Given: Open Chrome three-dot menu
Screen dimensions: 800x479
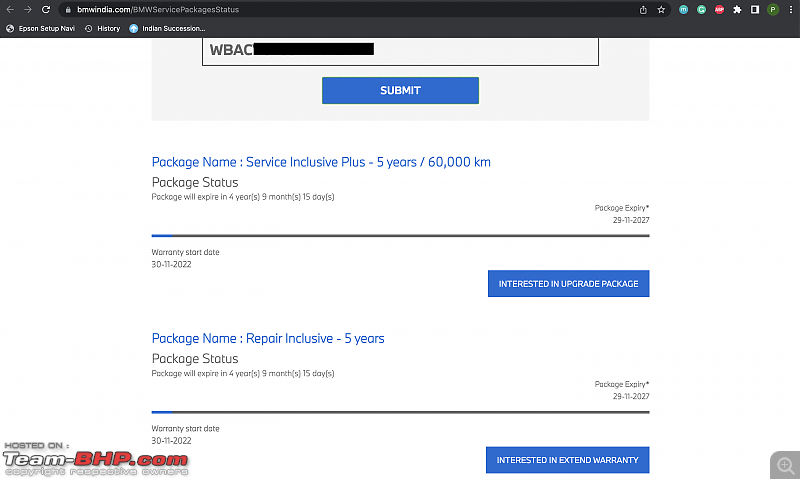Looking at the screenshot, I should click(791, 10).
